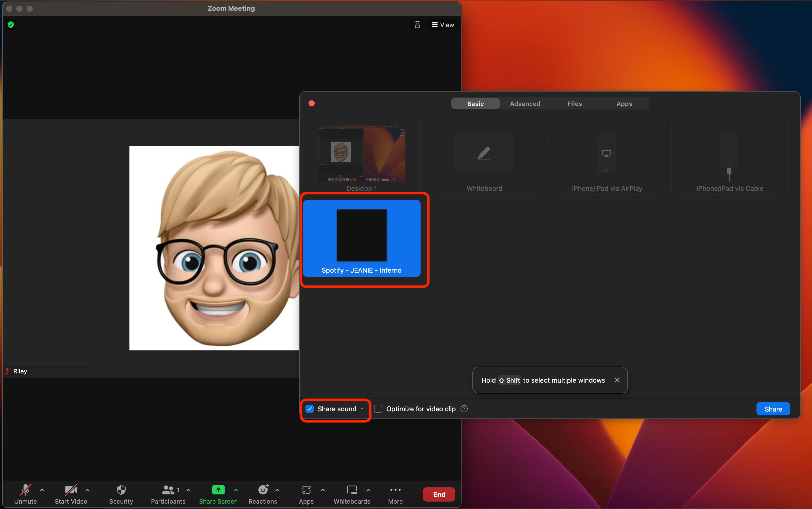Click the Unmute microphone icon
This screenshot has width=812, height=509.
[x=26, y=490]
